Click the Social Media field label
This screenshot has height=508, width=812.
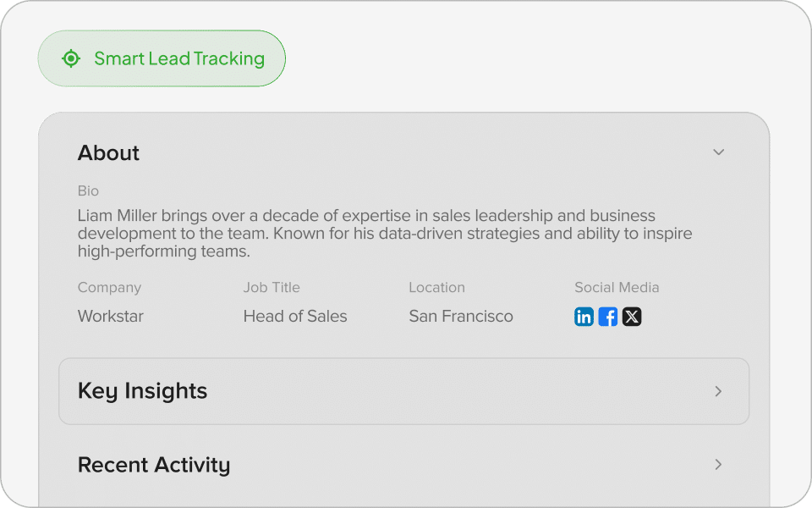point(617,288)
